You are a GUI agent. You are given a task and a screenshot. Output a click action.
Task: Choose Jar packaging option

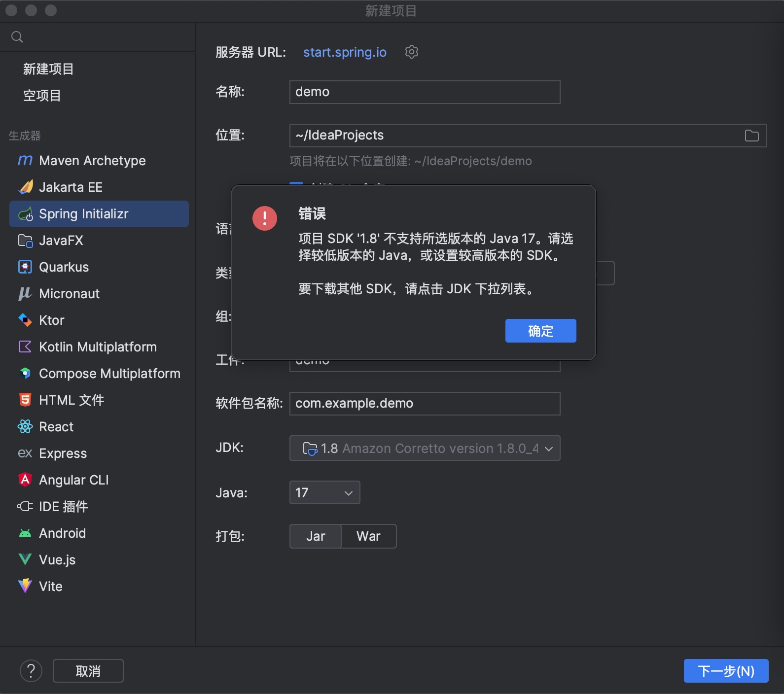click(x=316, y=536)
